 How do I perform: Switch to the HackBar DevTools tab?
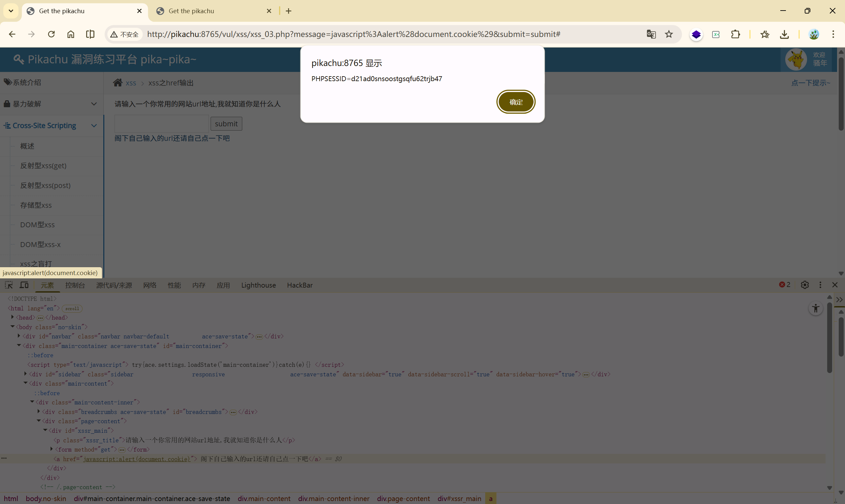coord(299,285)
